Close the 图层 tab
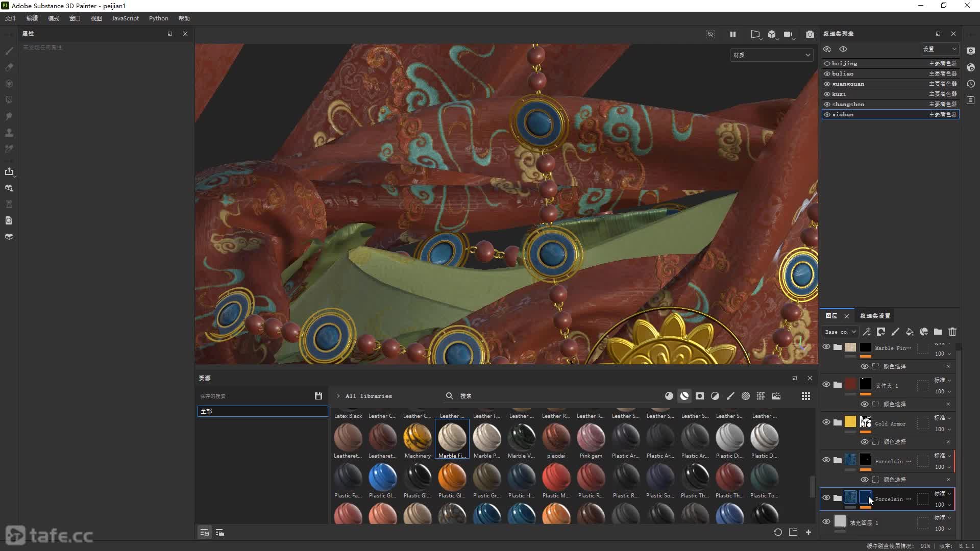Screen dimensions: 980x551 (x=847, y=316)
